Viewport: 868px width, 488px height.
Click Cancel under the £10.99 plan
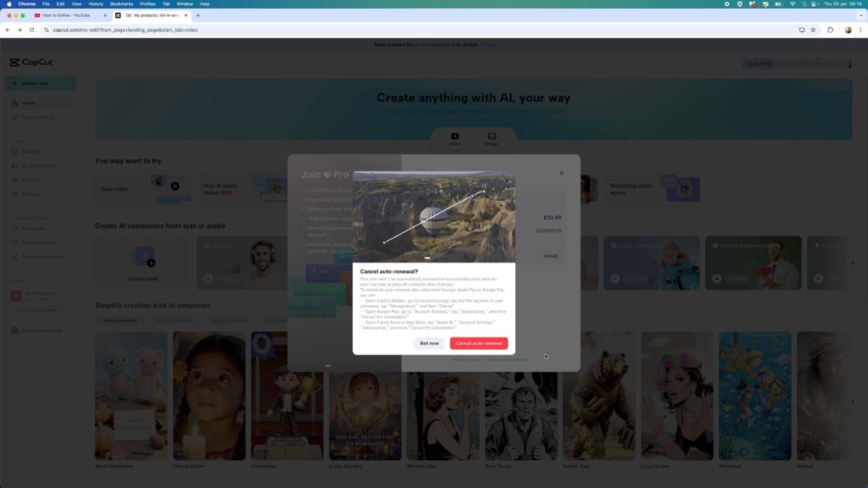tap(551, 256)
